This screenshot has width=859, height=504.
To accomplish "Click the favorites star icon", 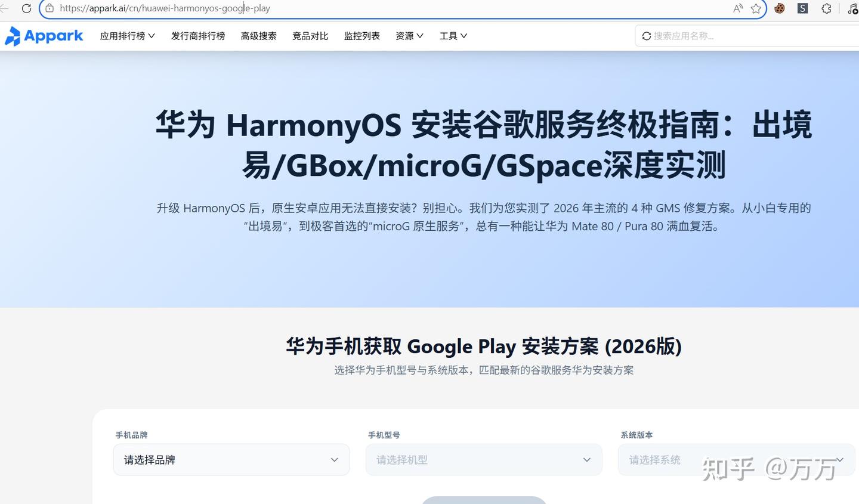I will tap(756, 8).
